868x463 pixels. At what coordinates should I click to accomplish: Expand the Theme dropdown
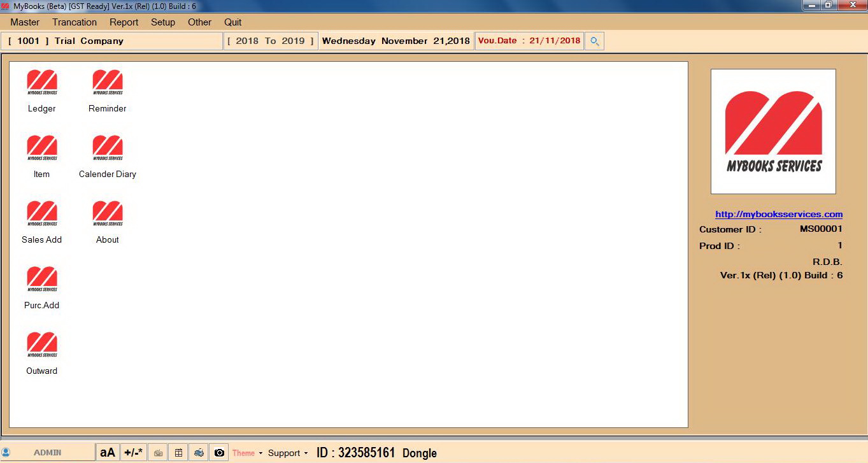point(247,453)
